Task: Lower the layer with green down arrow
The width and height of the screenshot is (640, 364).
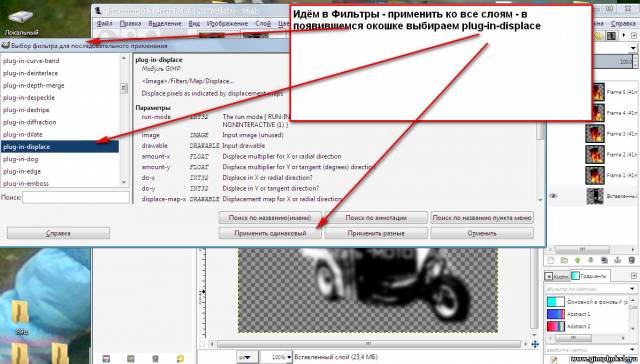Action: (x=591, y=260)
